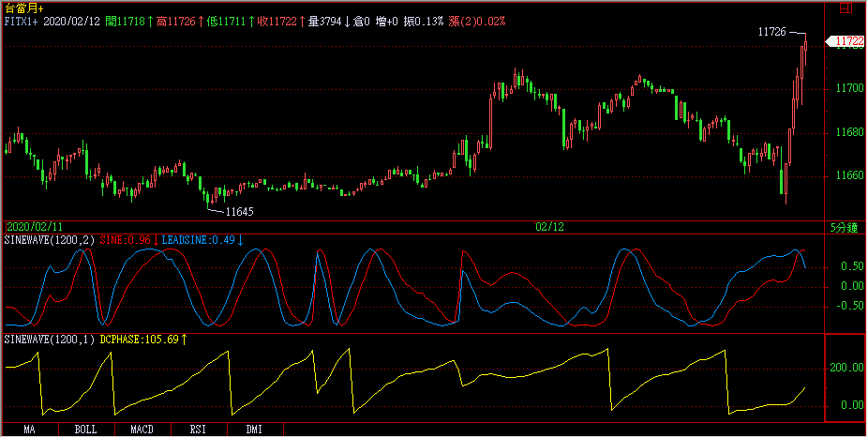Click the DCPHASE:105.69 indicator value

point(143,340)
